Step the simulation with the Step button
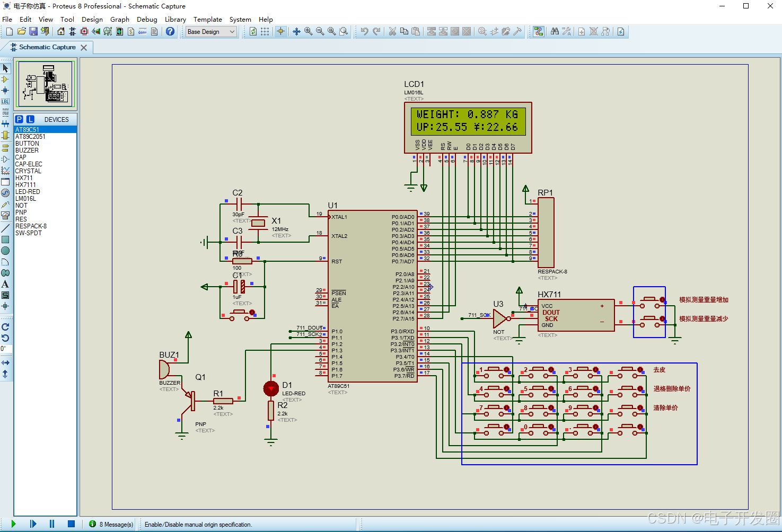This screenshot has width=782, height=532. pyautogui.click(x=32, y=524)
